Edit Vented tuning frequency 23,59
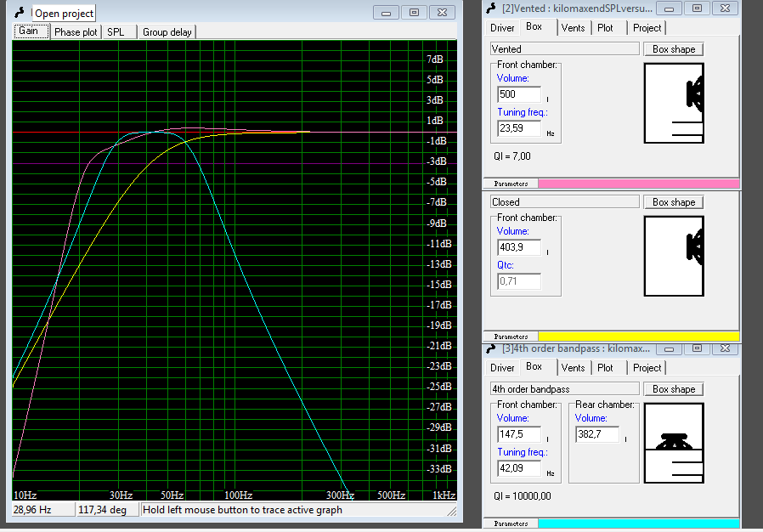The image size is (763, 532). click(x=519, y=128)
